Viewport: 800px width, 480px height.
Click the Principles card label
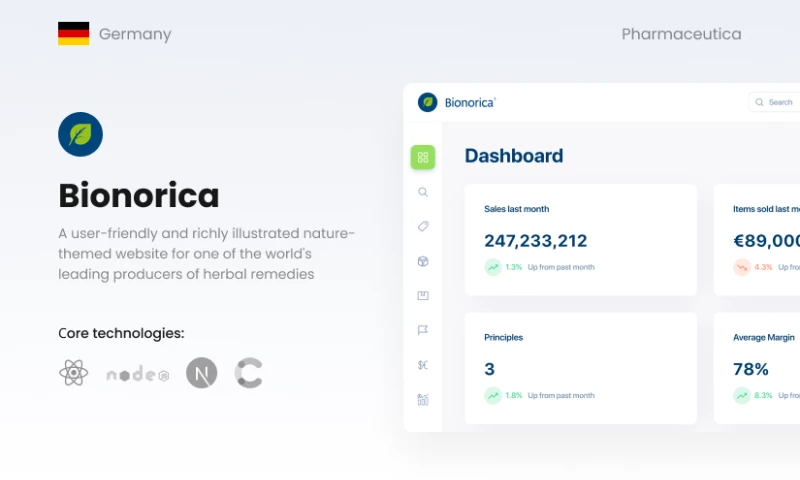(x=504, y=337)
